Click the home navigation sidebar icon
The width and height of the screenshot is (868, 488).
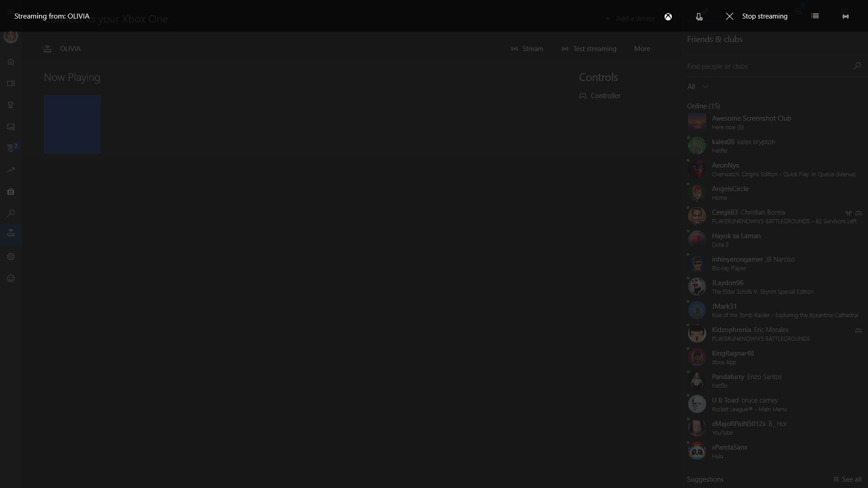click(x=11, y=62)
